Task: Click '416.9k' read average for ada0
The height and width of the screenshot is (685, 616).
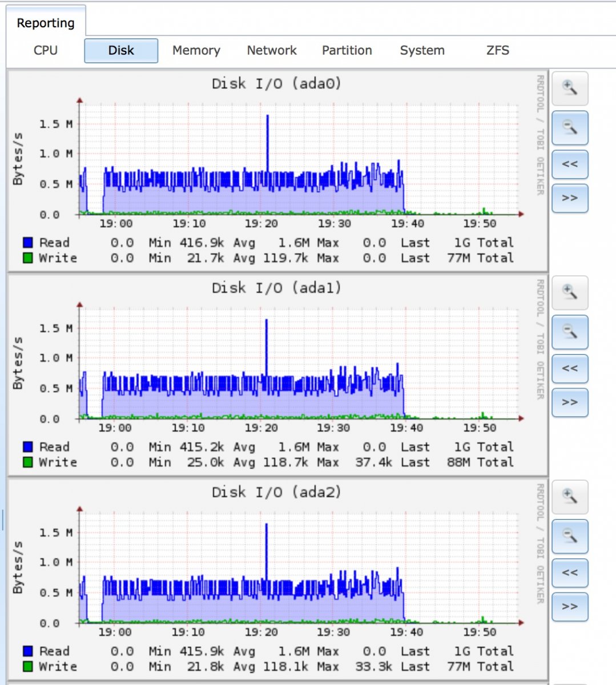Action: tap(202, 243)
